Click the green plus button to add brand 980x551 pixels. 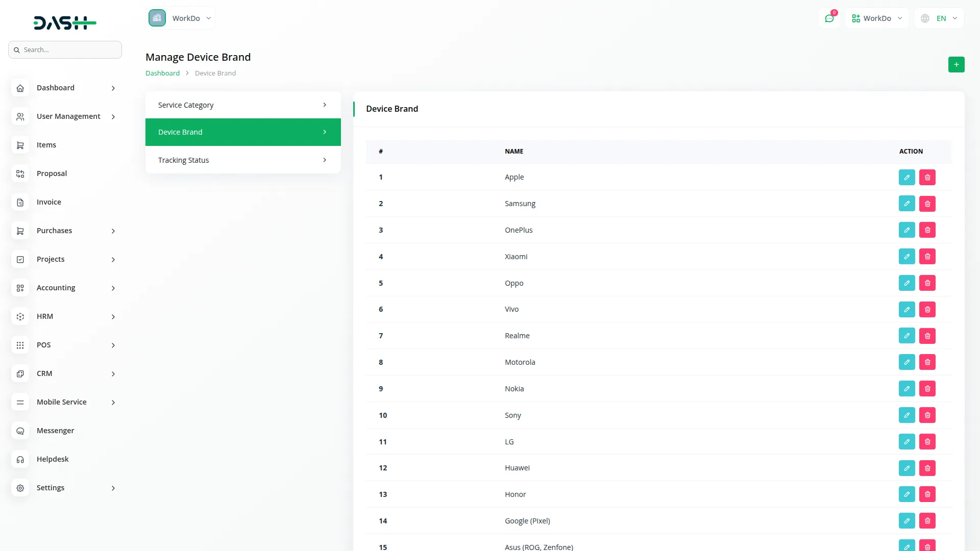(x=957, y=64)
